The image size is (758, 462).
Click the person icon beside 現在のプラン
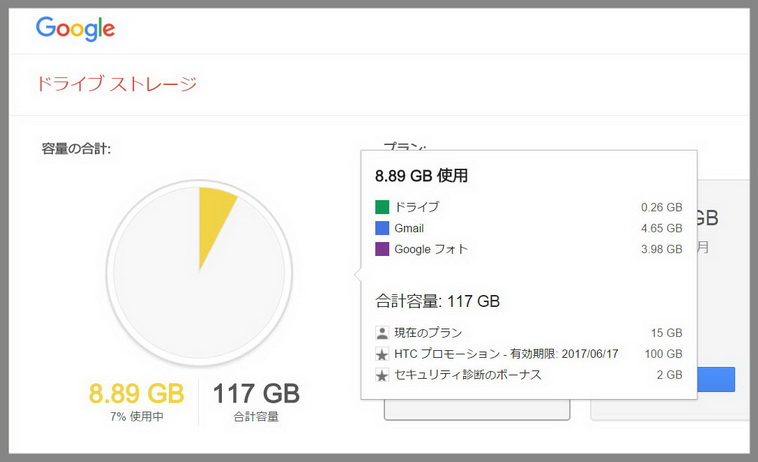(382, 333)
